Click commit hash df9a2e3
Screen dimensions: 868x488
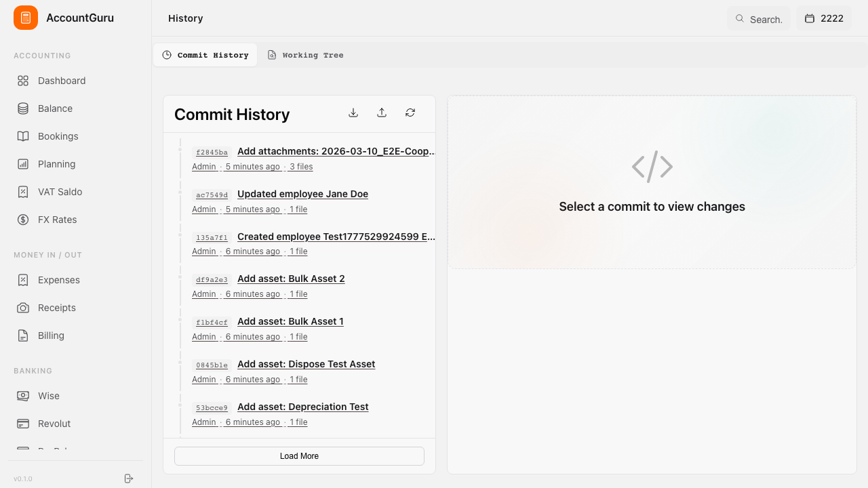coord(212,280)
